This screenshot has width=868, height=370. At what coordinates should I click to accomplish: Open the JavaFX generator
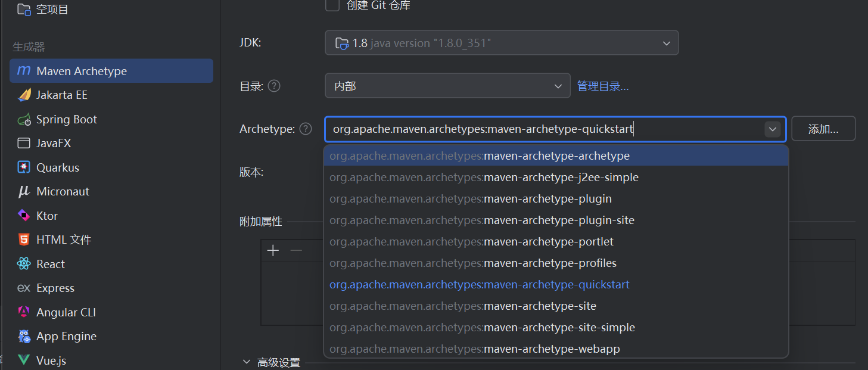(x=57, y=143)
